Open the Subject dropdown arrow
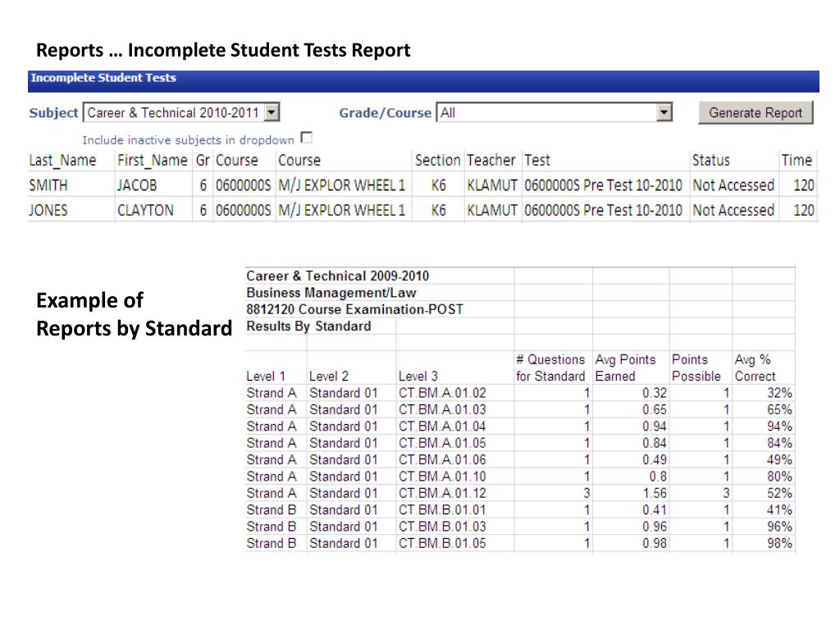840x630 pixels. coord(273,113)
